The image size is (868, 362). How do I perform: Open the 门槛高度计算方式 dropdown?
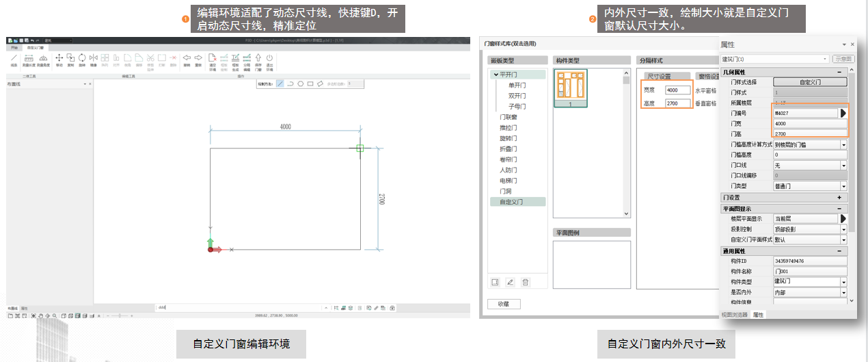(x=843, y=144)
